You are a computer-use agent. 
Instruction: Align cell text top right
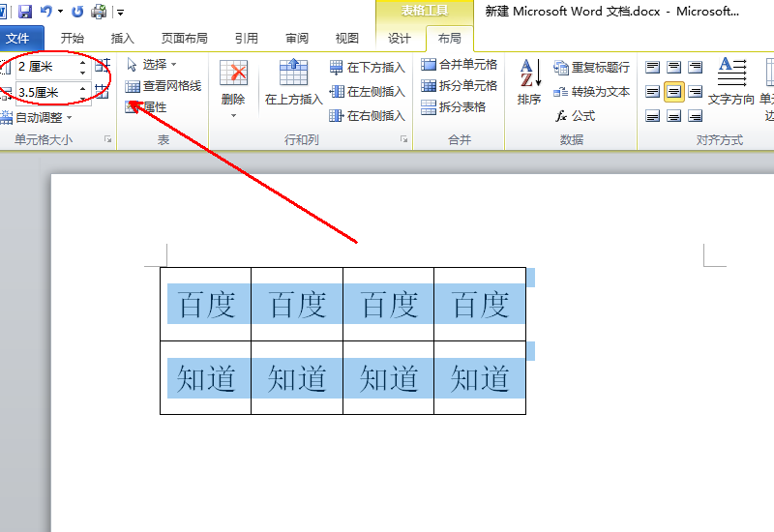click(x=695, y=67)
